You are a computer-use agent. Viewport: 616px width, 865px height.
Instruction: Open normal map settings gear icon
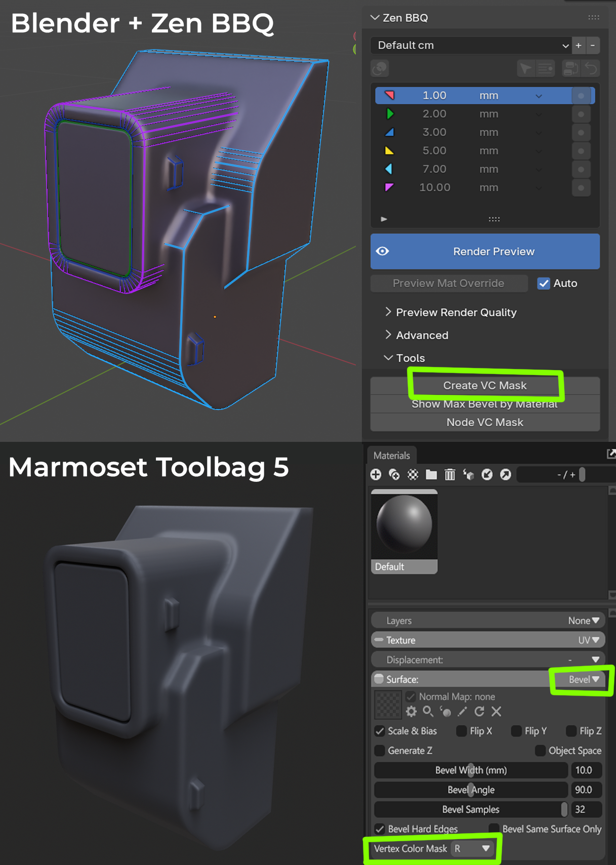(x=411, y=712)
